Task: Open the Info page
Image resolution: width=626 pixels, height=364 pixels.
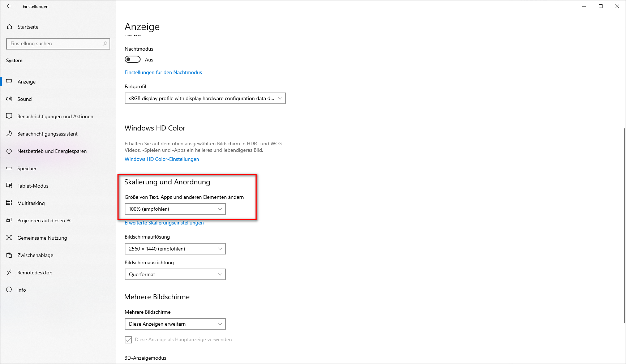Action: 58,290
